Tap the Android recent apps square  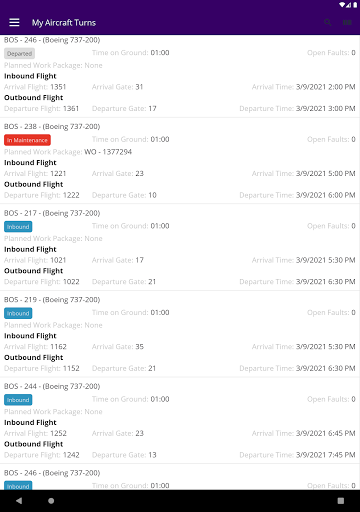coord(341,501)
